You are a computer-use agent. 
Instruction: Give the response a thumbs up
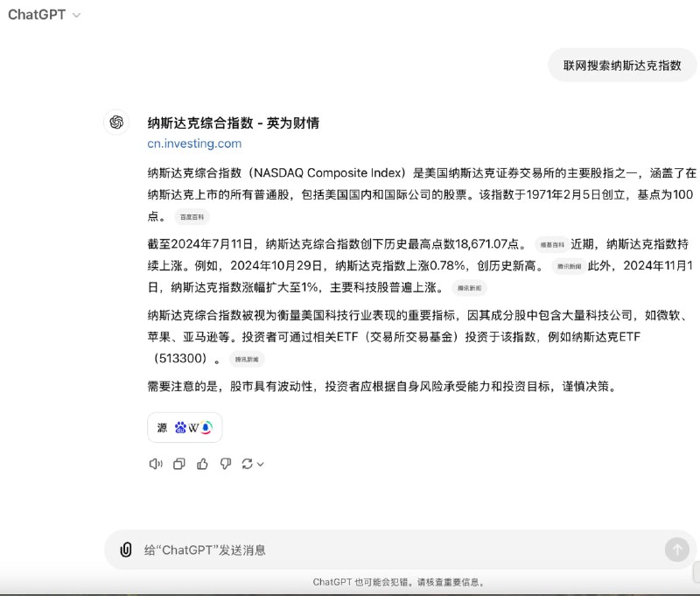(x=202, y=464)
